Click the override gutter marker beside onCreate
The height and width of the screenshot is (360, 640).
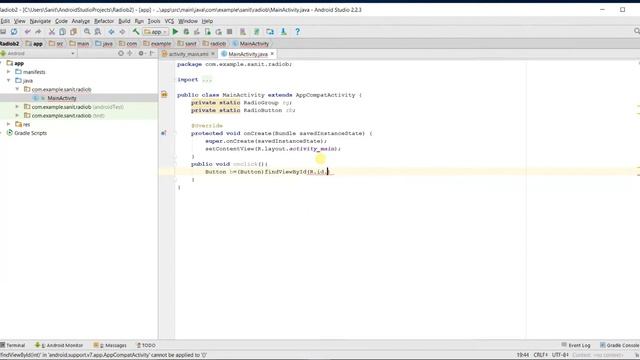pos(164,133)
